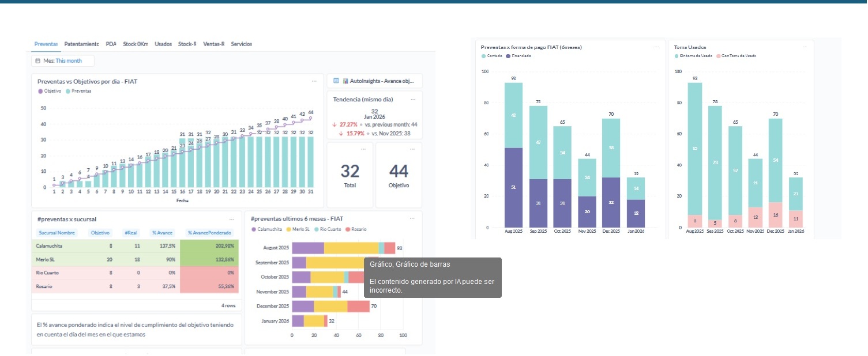Screen dimensions: 868x356
Task: Open options for Preventas x forma de pago chart
Action: coord(656,47)
